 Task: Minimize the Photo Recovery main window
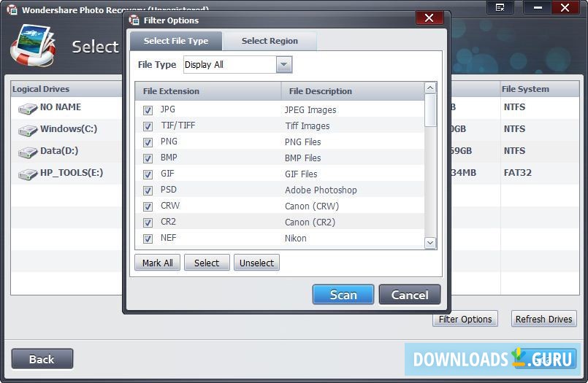pos(538,7)
